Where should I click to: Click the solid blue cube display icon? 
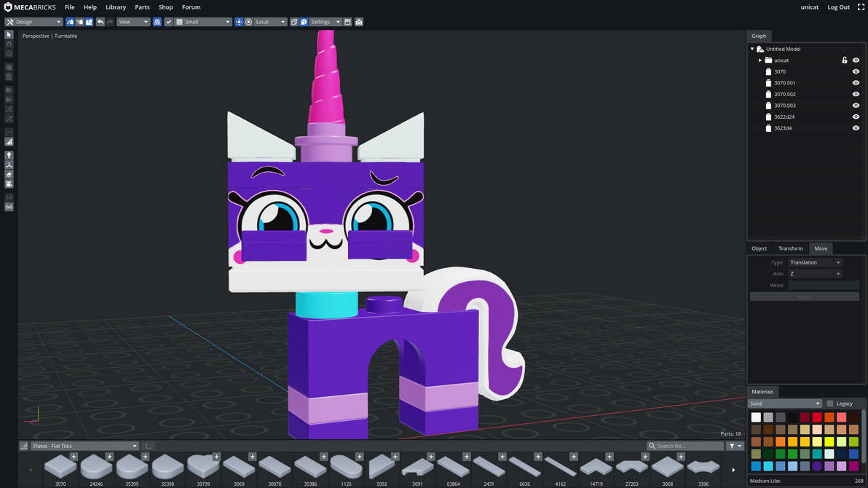pyautogui.click(x=304, y=22)
